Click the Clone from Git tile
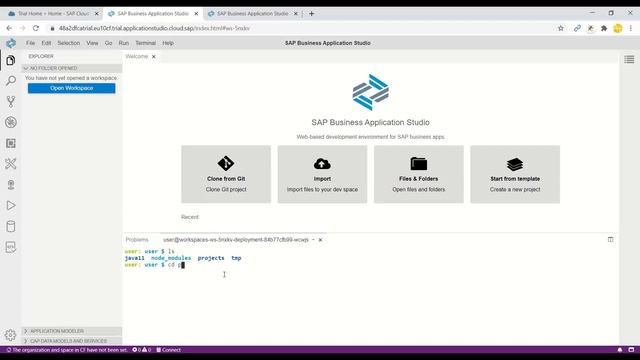 (x=226, y=174)
